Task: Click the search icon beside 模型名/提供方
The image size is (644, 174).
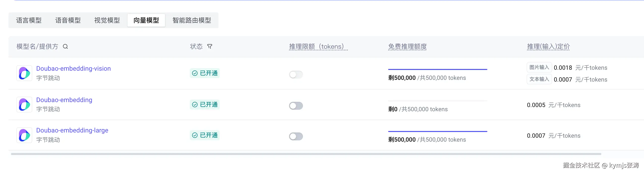Action: (65, 47)
